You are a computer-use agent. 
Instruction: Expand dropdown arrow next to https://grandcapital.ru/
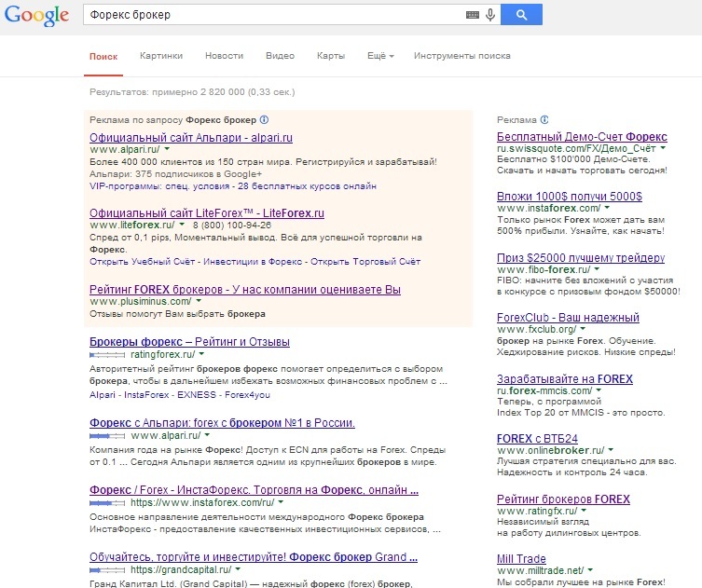pyautogui.click(x=238, y=569)
